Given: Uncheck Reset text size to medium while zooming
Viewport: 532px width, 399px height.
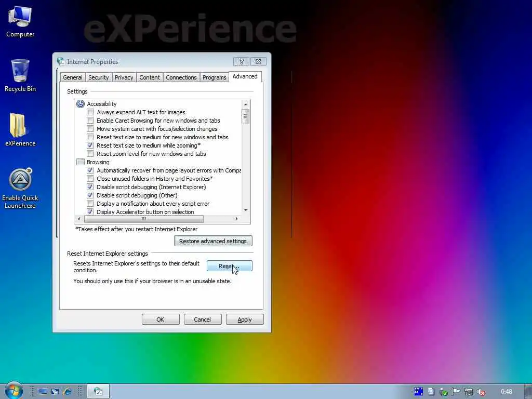Looking at the screenshot, I should (90, 145).
